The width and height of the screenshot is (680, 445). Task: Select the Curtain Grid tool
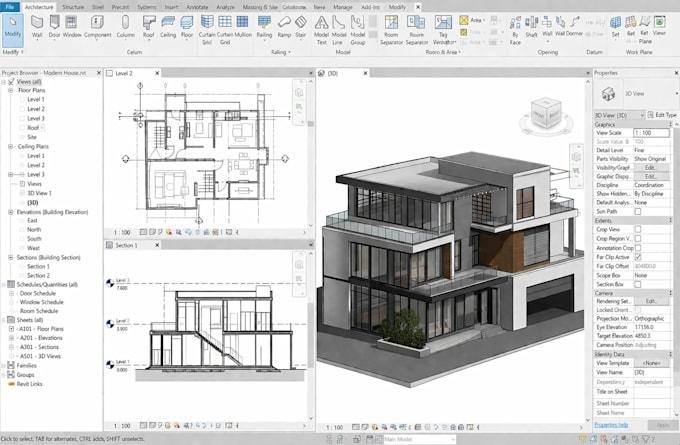225,29
